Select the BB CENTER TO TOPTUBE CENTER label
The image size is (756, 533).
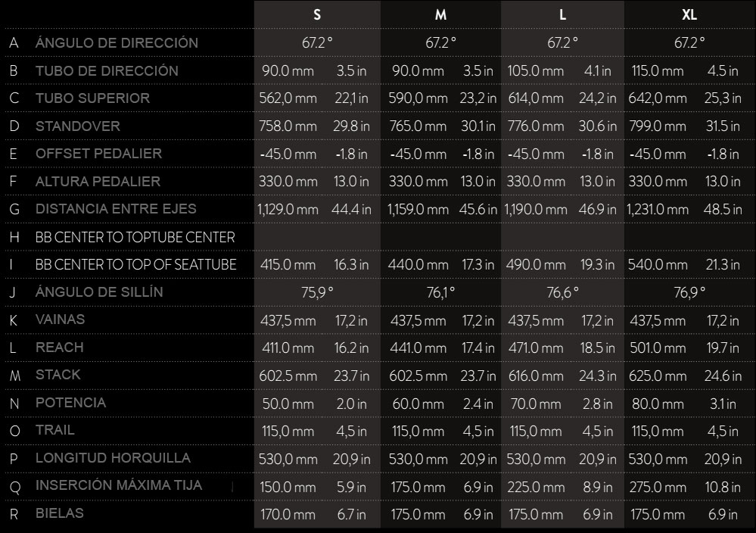(x=135, y=237)
